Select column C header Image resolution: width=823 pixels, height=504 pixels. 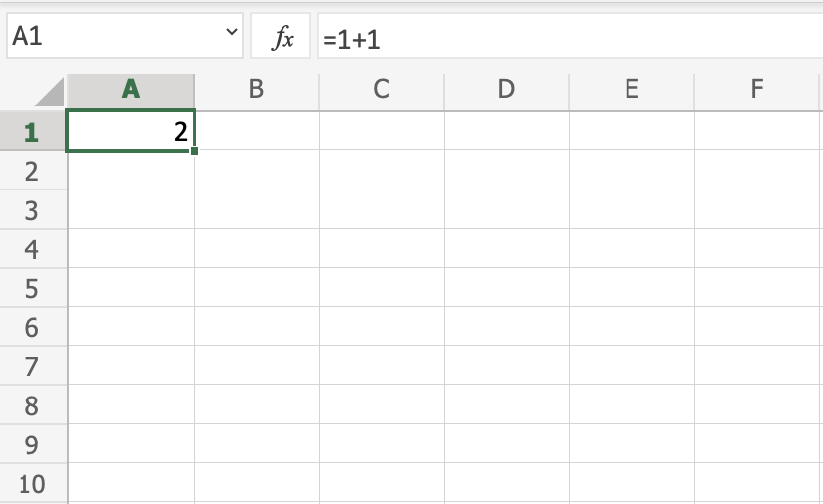click(x=381, y=90)
